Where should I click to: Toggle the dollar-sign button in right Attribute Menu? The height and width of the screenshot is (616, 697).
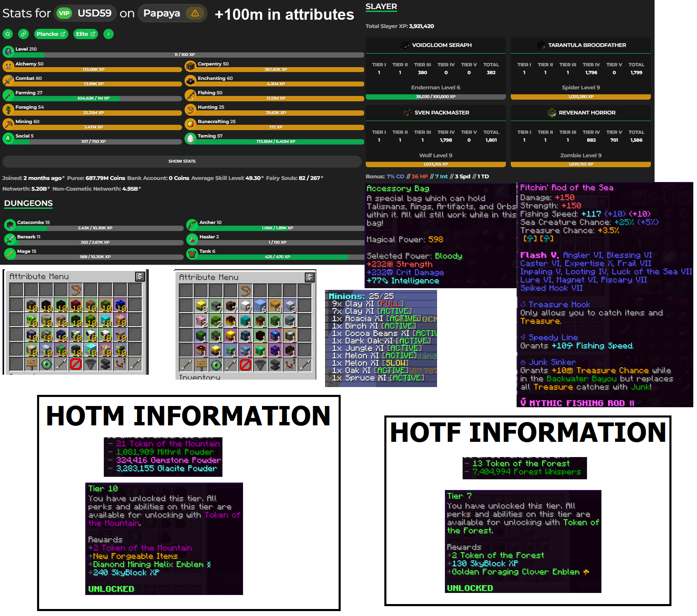[309, 278]
